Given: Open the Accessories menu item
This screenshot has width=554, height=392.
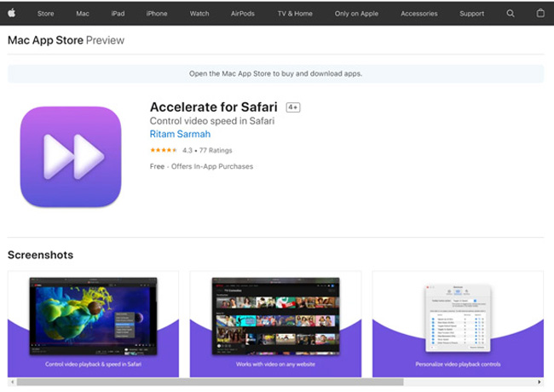Looking at the screenshot, I should pos(418,14).
